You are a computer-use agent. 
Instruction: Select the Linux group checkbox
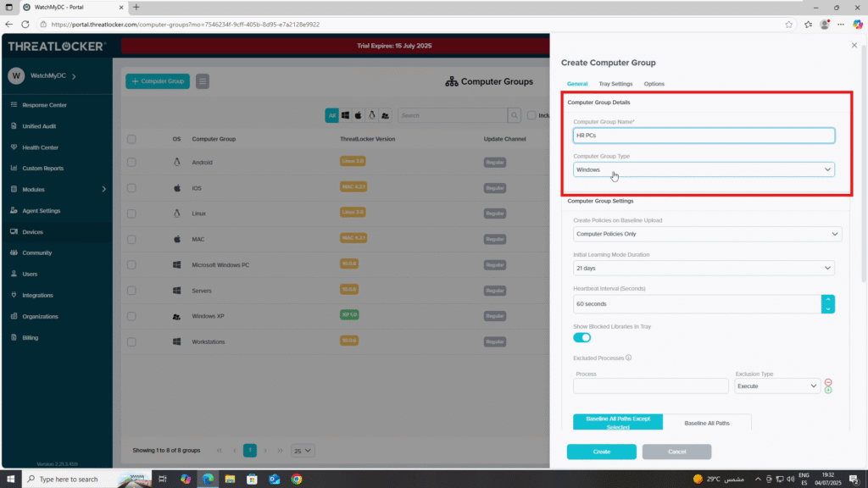click(x=131, y=213)
